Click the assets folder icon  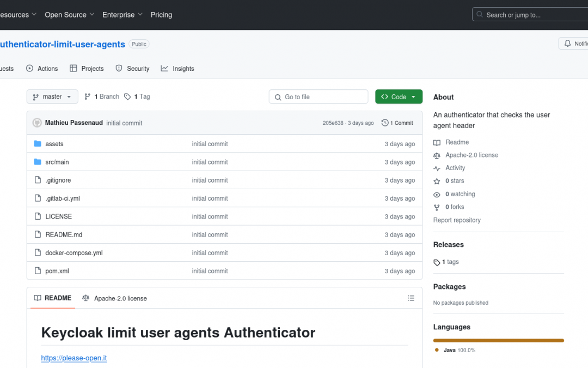tap(38, 144)
